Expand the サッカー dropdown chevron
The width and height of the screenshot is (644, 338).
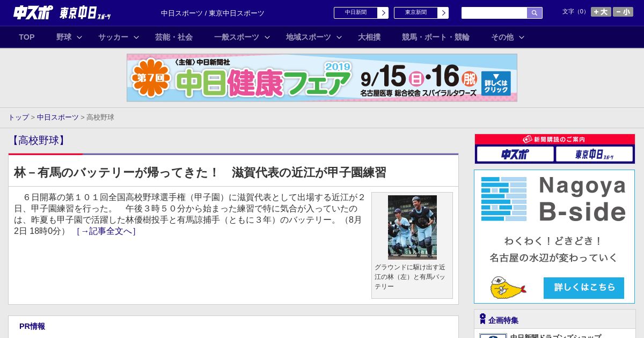click(x=136, y=37)
